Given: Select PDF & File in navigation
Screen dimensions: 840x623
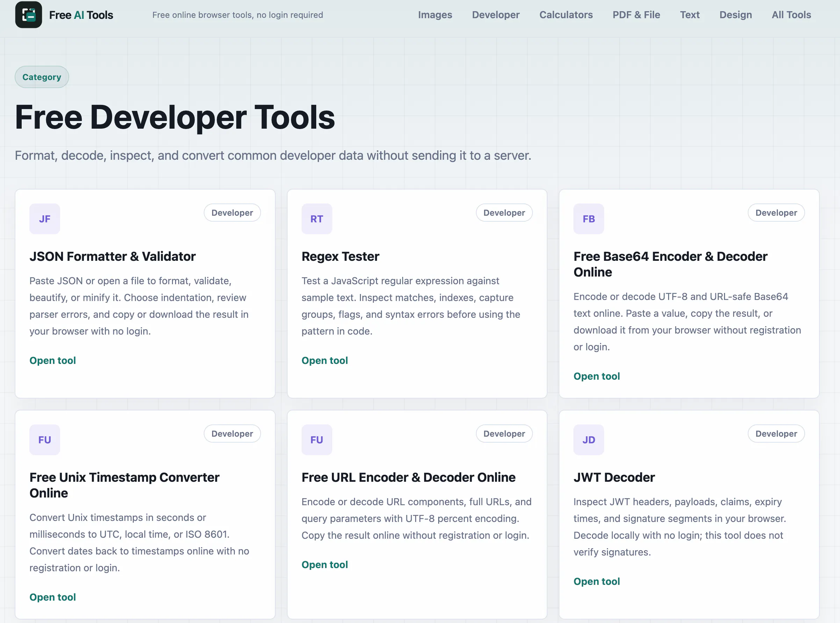Looking at the screenshot, I should [636, 15].
